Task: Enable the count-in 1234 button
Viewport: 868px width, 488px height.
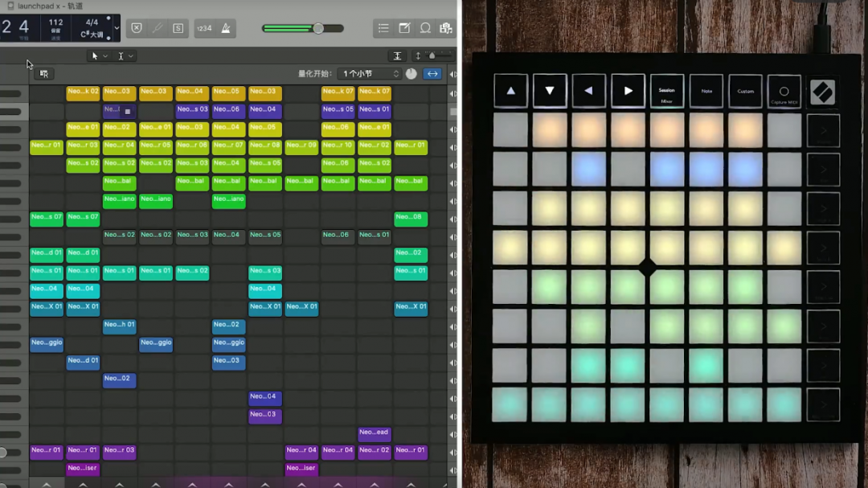Action: tap(204, 28)
